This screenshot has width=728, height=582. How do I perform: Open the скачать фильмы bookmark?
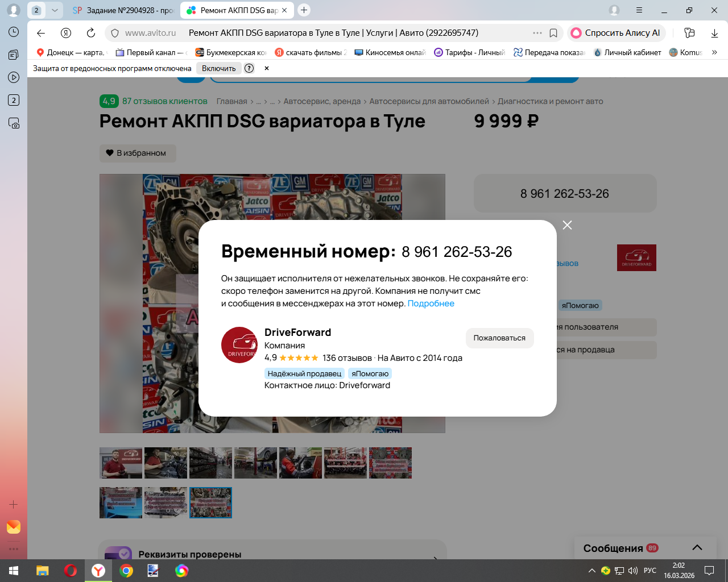coord(311,52)
